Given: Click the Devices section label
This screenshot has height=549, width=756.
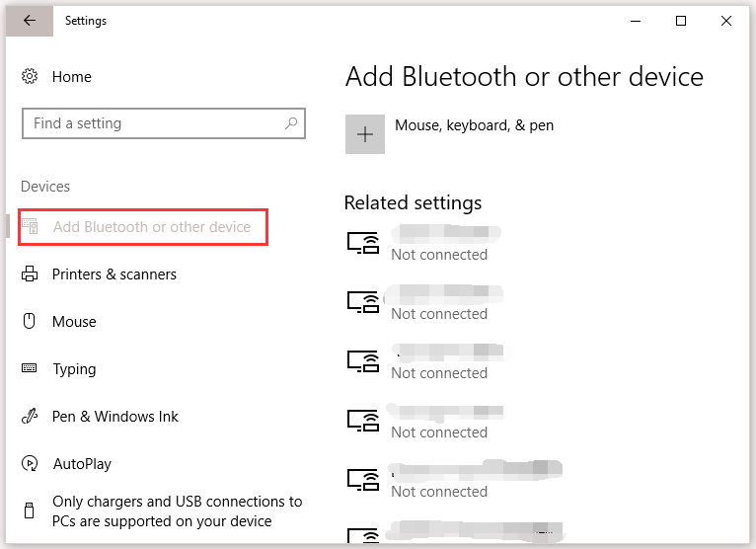Looking at the screenshot, I should click(45, 187).
